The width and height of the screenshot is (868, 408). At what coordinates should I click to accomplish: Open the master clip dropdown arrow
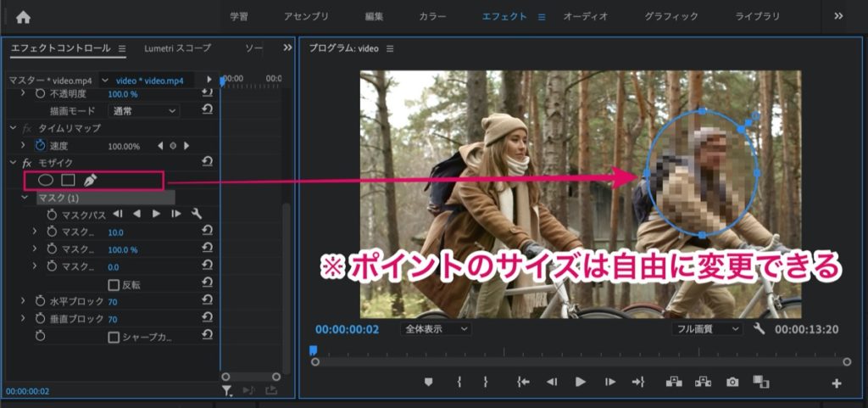tap(105, 81)
